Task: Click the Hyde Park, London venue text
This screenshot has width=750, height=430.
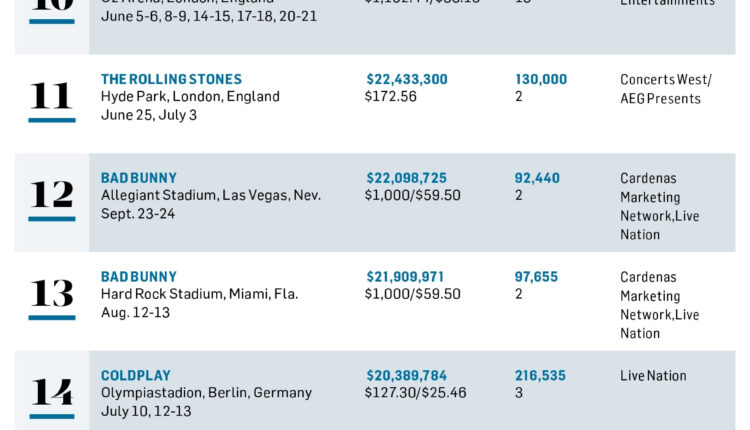Action: (190, 97)
